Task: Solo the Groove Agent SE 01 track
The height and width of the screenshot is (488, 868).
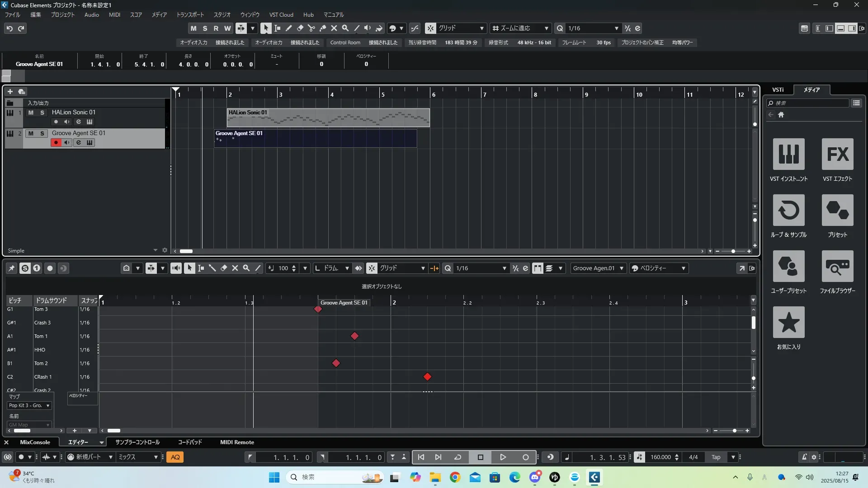Action: click(x=42, y=133)
